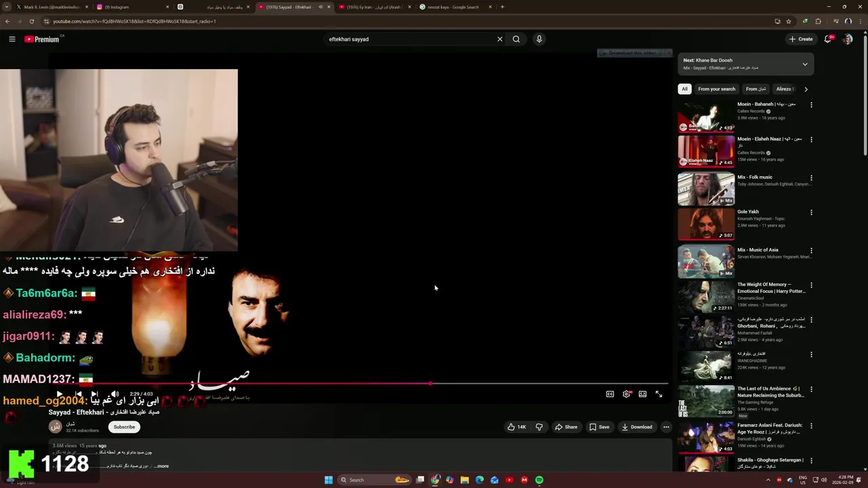Clear the search text with X icon
Screen dimensions: 868x488
pyautogui.click(x=500, y=39)
